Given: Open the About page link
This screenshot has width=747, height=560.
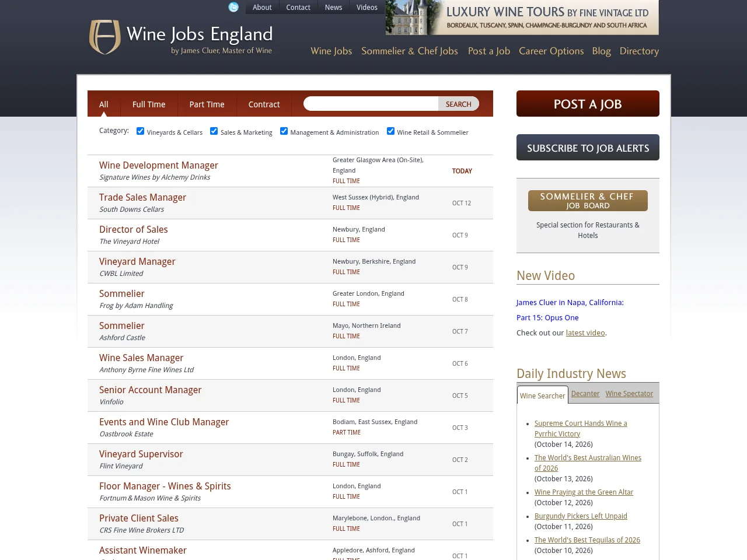Looking at the screenshot, I should pyautogui.click(x=262, y=8).
